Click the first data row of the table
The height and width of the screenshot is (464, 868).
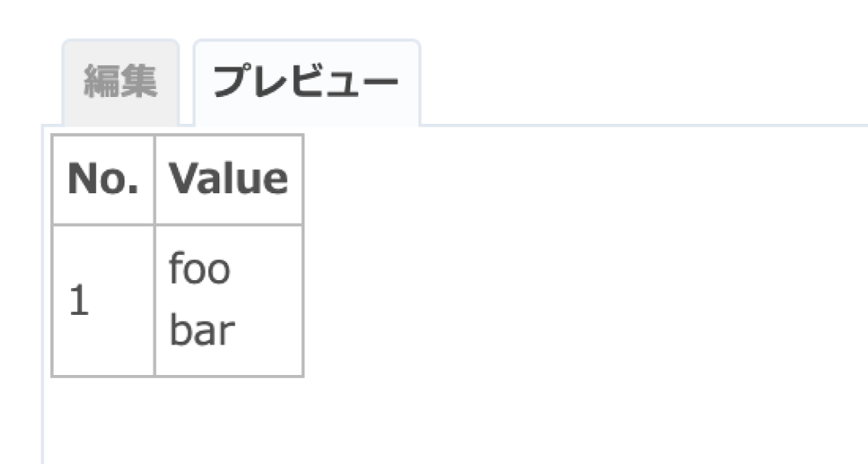(177, 300)
